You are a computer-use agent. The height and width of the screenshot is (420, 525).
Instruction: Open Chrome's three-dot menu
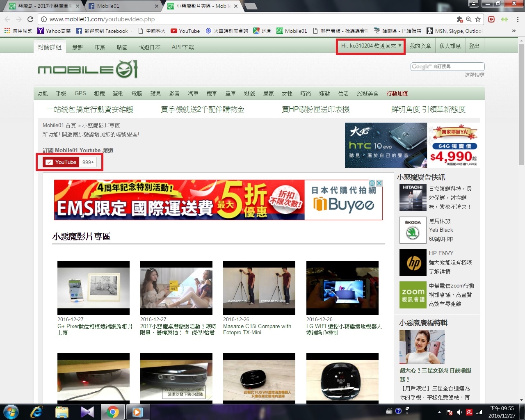tap(518, 19)
